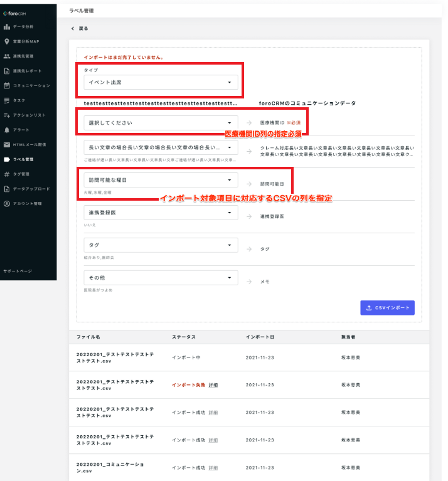Click ラベル管理 page title in header
448x481 pixels.
pyautogui.click(x=82, y=11)
